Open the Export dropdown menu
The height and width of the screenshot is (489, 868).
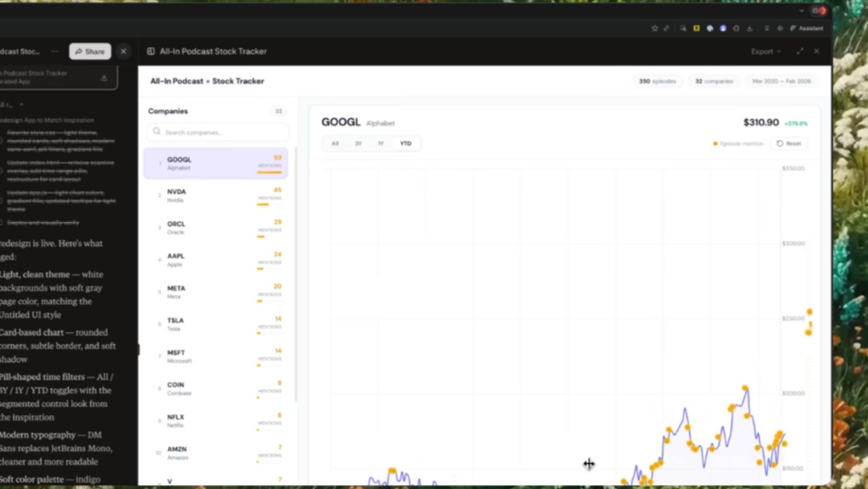(765, 52)
